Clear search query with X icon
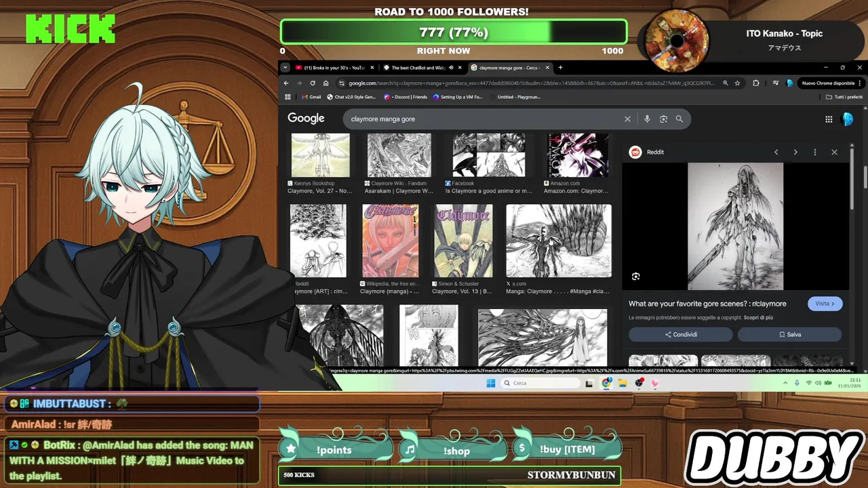 coord(627,119)
